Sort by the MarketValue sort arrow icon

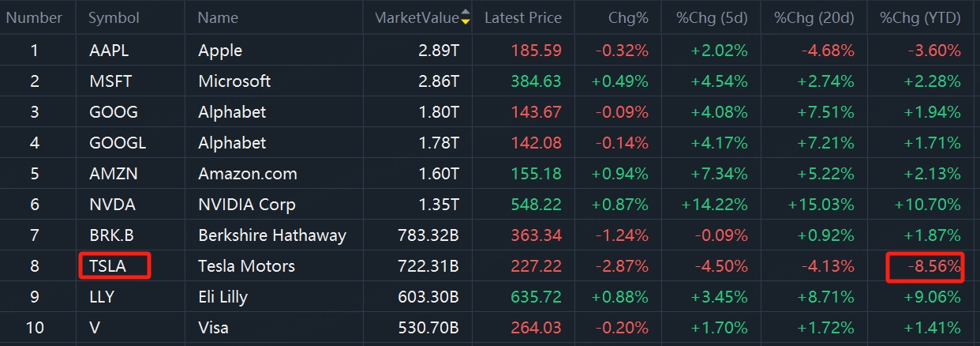pyautogui.click(x=466, y=17)
